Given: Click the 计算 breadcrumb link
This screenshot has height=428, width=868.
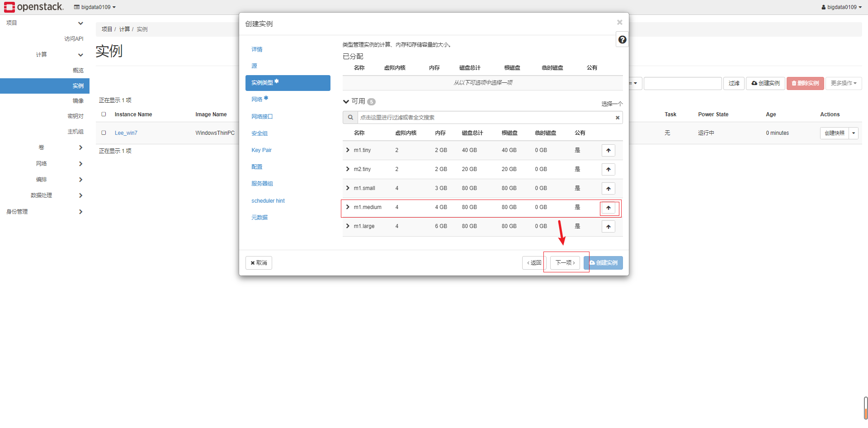Looking at the screenshot, I should [124, 29].
